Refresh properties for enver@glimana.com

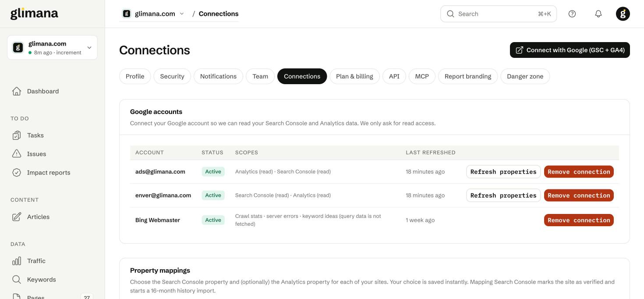coord(503,196)
